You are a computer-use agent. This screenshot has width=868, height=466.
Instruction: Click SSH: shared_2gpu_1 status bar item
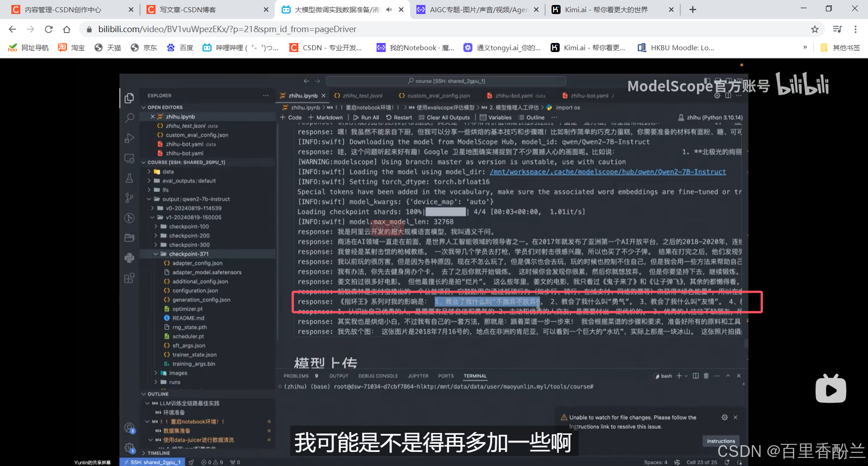[152, 462]
